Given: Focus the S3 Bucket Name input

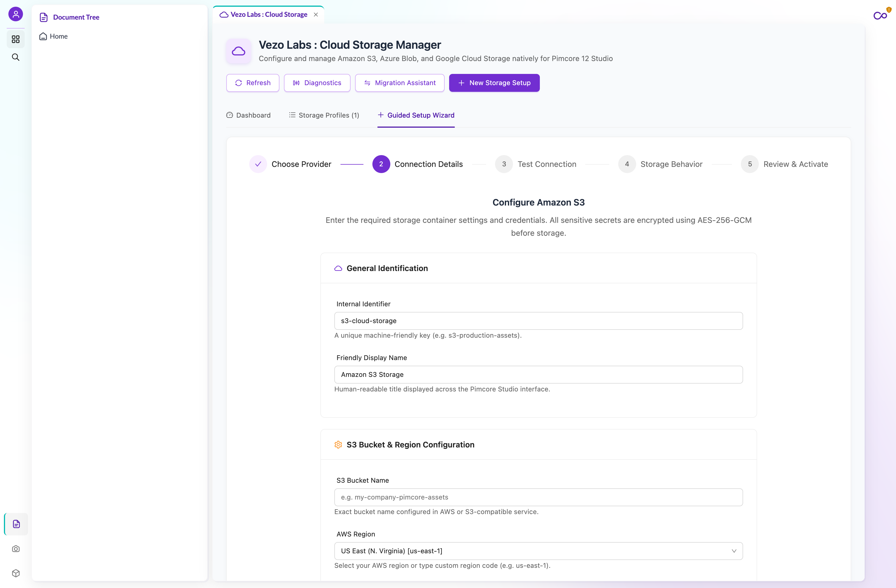Looking at the screenshot, I should 538,497.
